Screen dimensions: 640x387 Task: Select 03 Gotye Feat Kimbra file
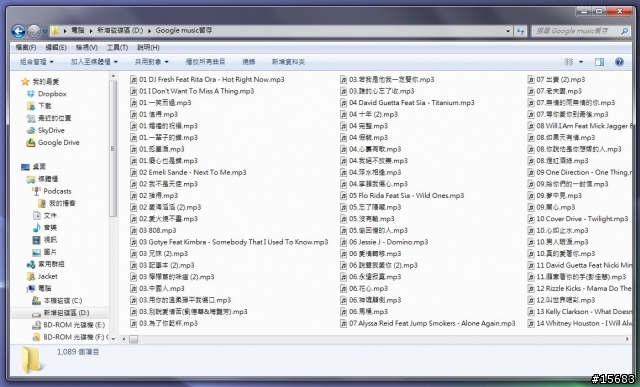(229, 242)
